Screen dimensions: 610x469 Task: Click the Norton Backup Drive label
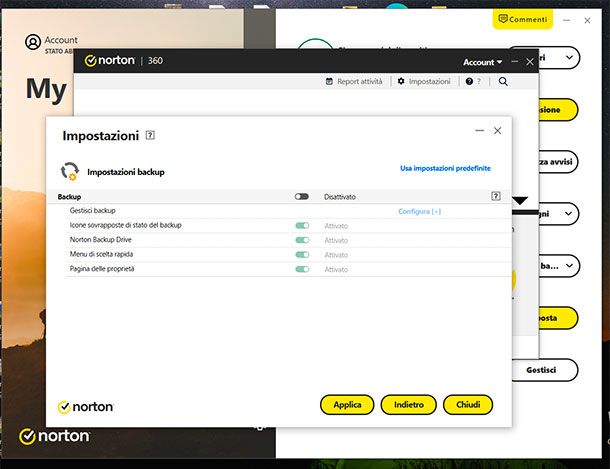(x=100, y=240)
